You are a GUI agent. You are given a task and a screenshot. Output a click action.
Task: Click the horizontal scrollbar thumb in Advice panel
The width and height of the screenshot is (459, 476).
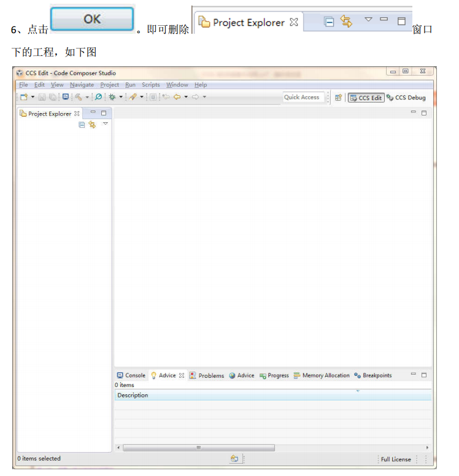point(199,448)
